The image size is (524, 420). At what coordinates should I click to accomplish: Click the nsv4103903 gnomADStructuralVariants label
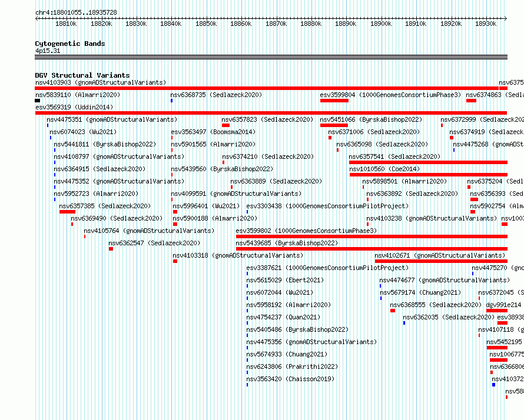[101, 82]
